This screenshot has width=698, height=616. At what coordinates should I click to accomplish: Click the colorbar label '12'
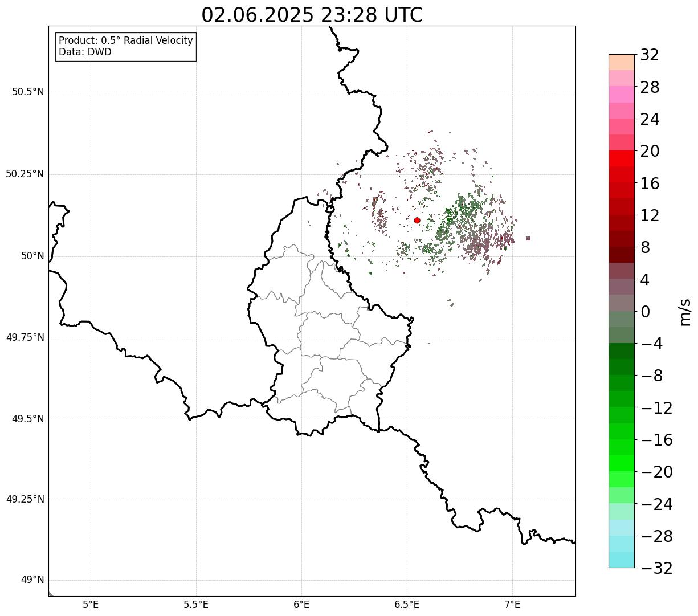point(650,216)
